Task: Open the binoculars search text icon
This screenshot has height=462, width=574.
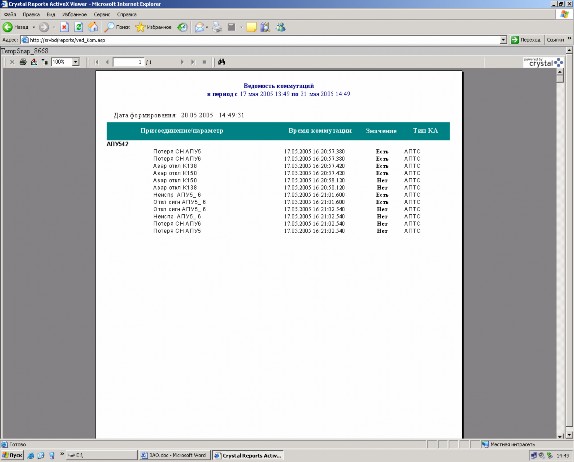Action: coord(221,62)
